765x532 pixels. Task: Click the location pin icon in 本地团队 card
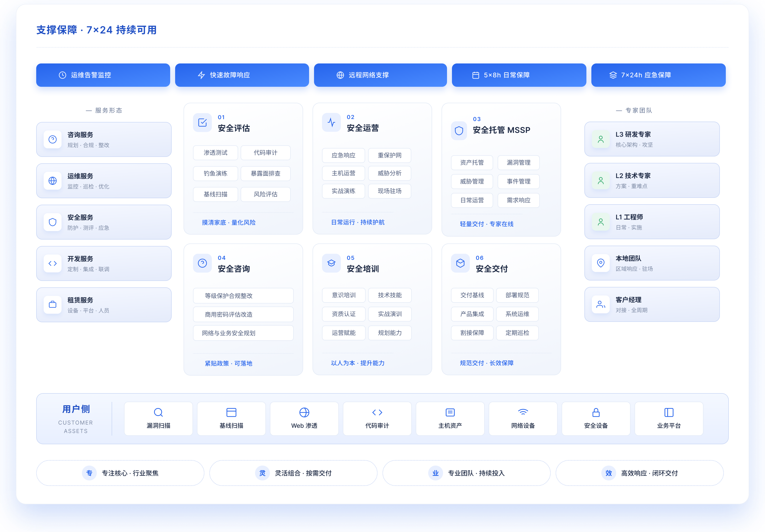click(x=601, y=263)
